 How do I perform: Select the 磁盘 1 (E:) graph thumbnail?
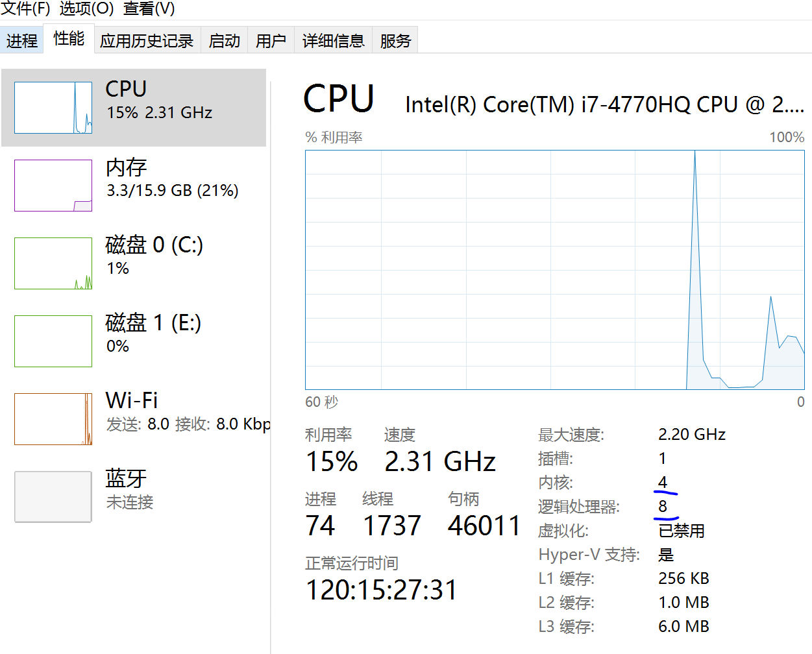[x=53, y=341]
